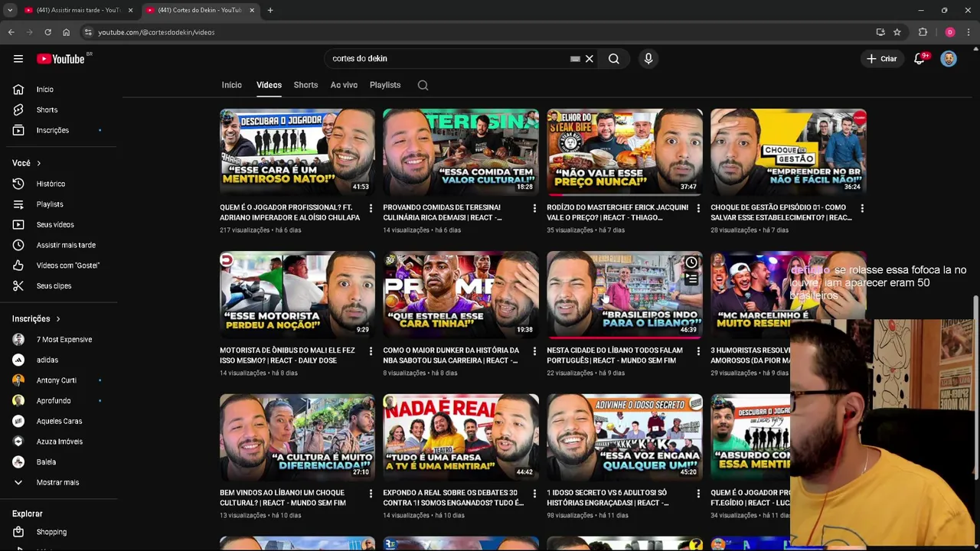Open the Aqueles Caras channel

(x=60, y=422)
